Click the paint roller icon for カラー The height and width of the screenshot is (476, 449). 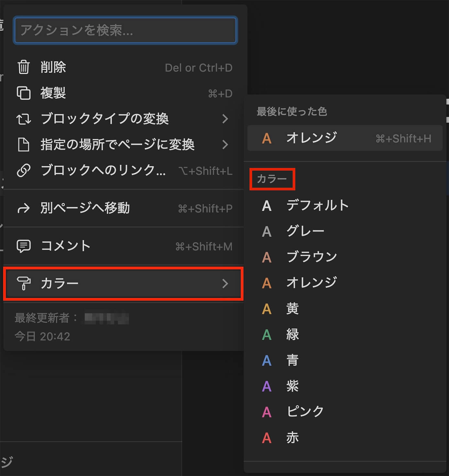coord(24,283)
